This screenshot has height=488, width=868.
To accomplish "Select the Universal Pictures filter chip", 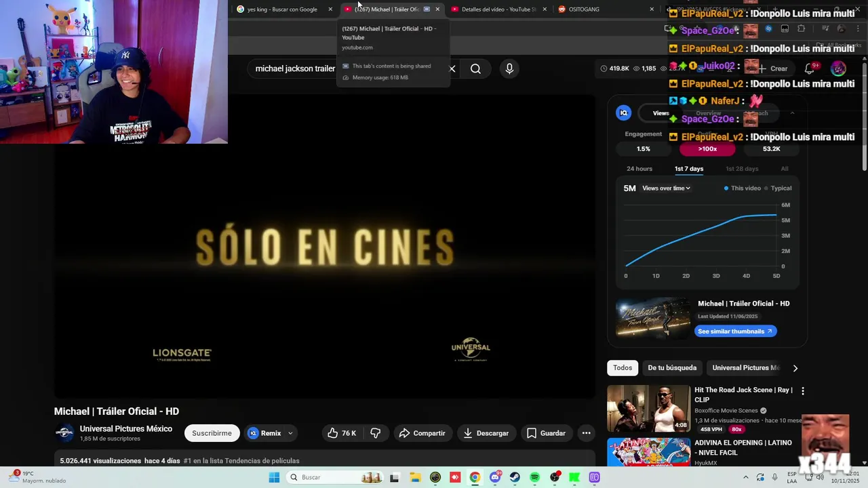I will [745, 368].
